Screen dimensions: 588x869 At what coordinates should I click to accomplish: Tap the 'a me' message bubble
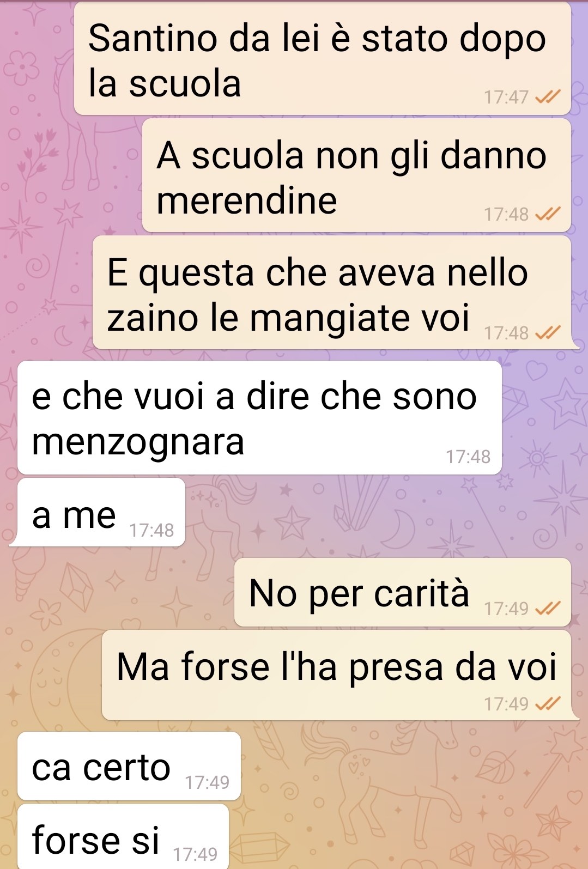point(101,512)
